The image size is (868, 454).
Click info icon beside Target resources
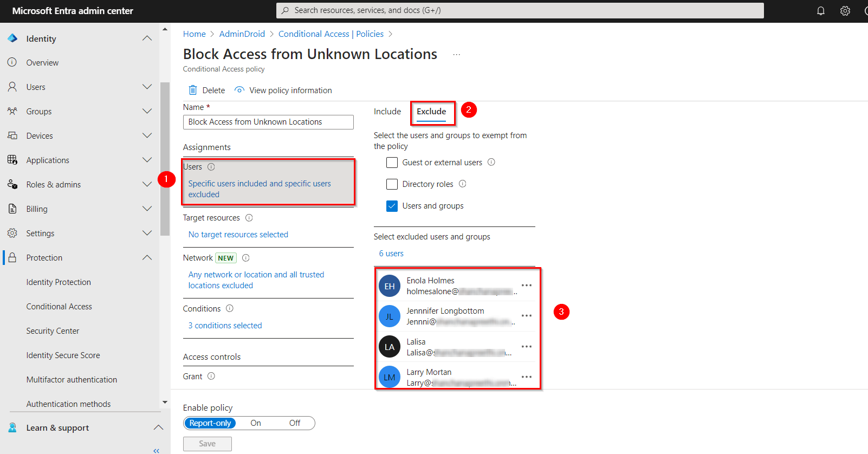(249, 218)
